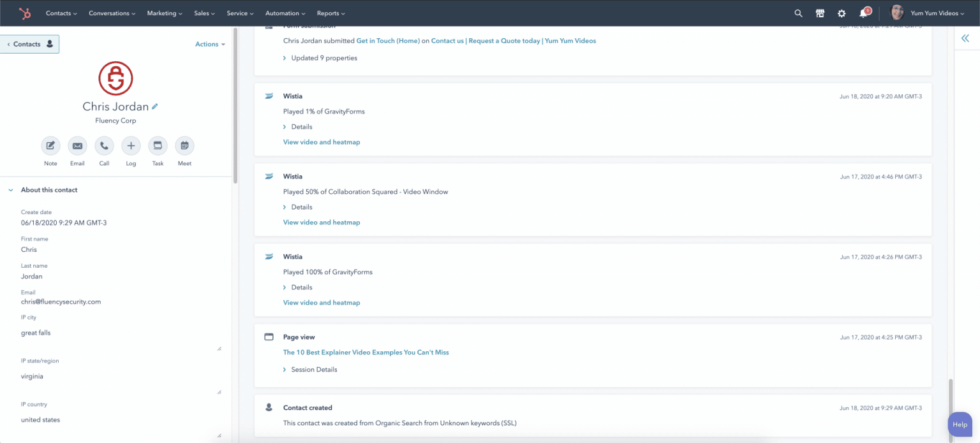Click the Call phone icon
980x443 pixels.
pyautogui.click(x=104, y=146)
